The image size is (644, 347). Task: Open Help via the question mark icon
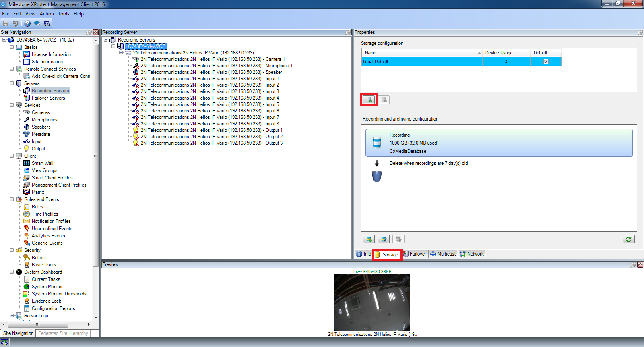[27, 23]
